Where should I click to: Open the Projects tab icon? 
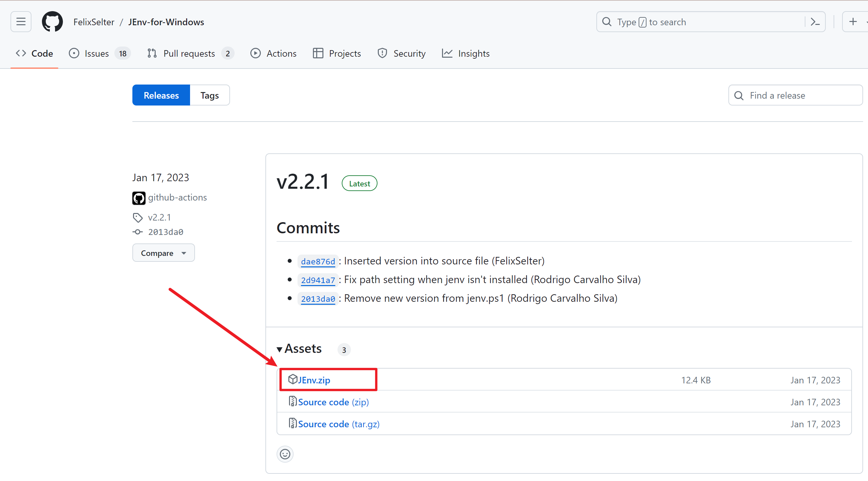[x=318, y=53]
